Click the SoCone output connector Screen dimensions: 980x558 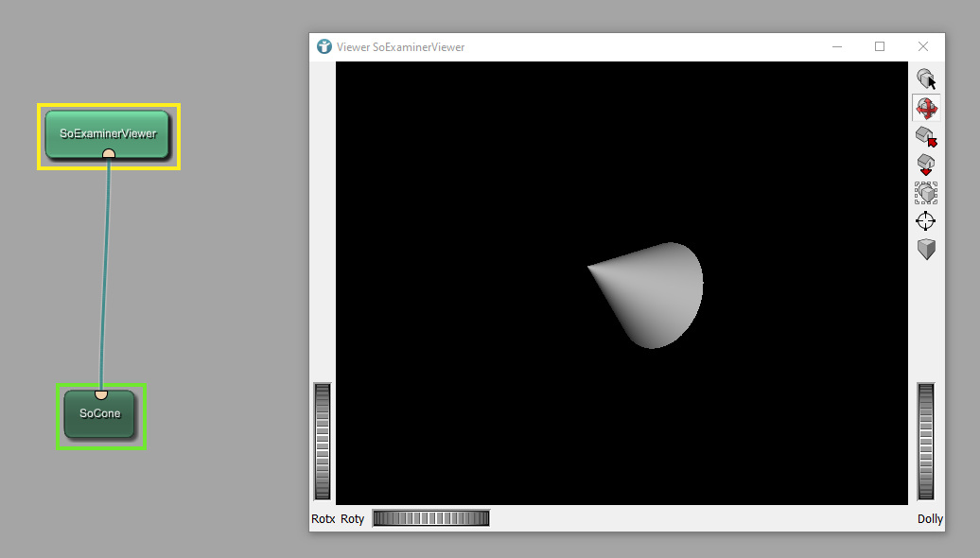[x=101, y=393]
